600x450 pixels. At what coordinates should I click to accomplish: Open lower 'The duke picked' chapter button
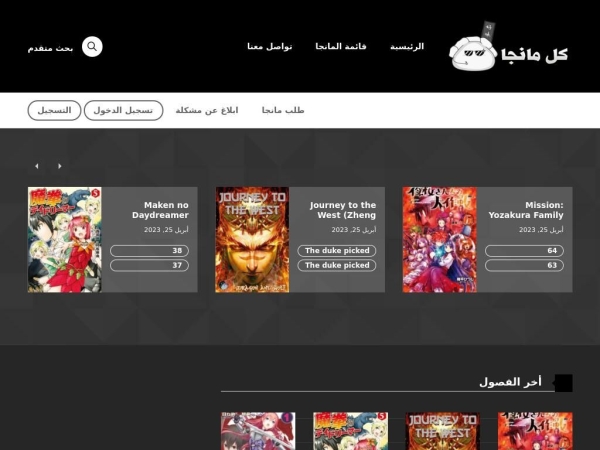[337, 265]
